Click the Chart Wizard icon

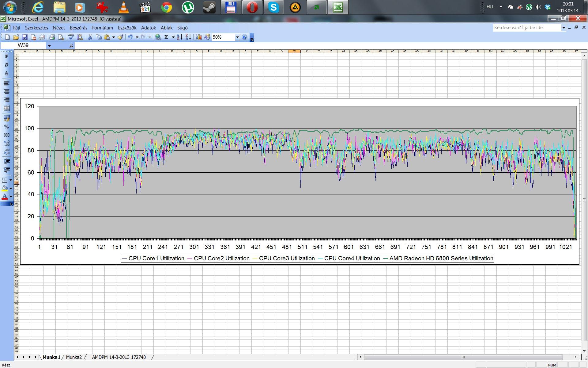pos(199,37)
